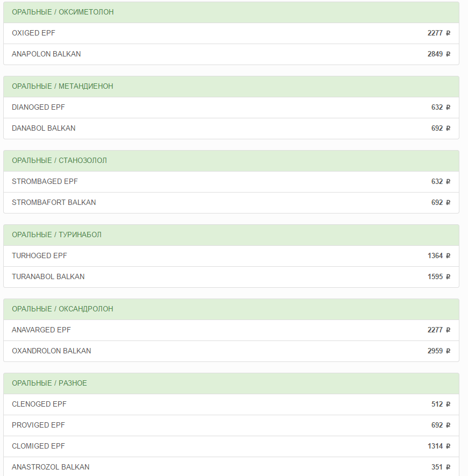Open the PROVIGED EPF item
468x476 pixels.
38,425
